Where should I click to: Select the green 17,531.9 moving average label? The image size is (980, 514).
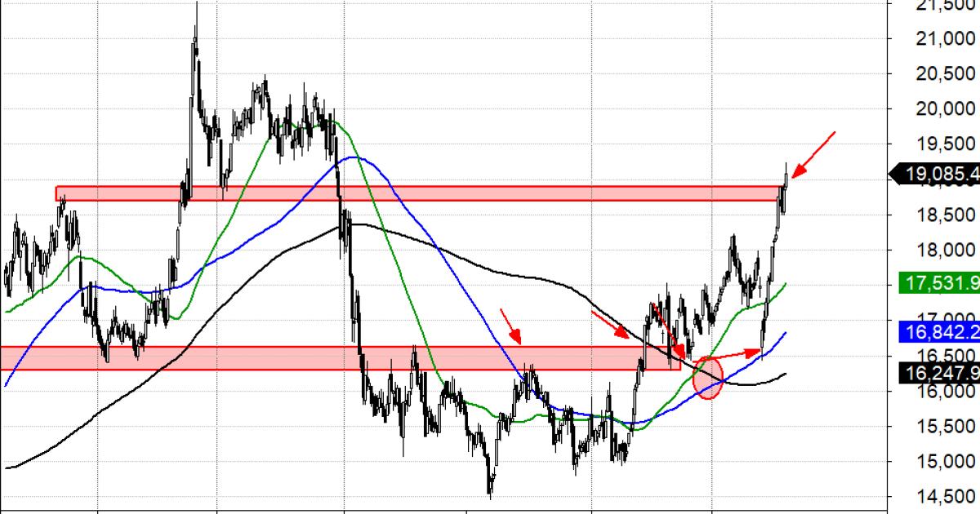[938, 284]
